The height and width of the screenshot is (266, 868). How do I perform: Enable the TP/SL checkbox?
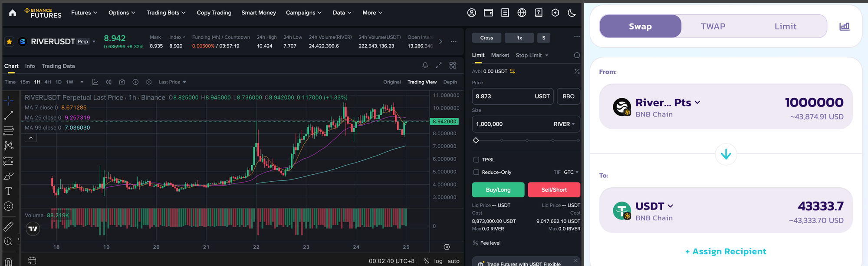click(x=476, y=160)
